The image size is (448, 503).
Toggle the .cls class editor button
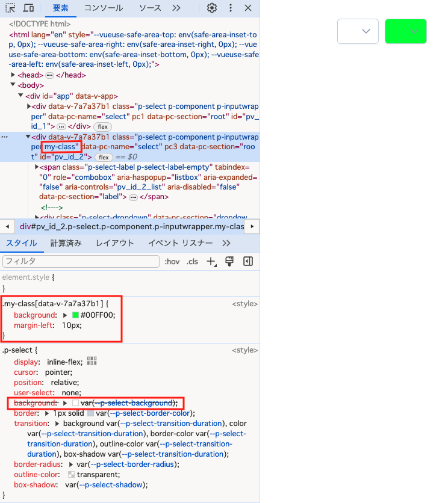pos(192,262)
